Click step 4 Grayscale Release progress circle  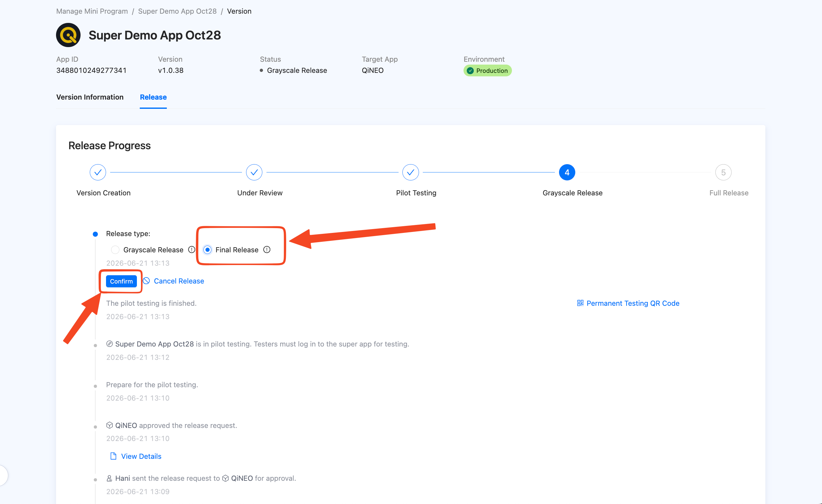pyautogui.click(x=567, y=172)
